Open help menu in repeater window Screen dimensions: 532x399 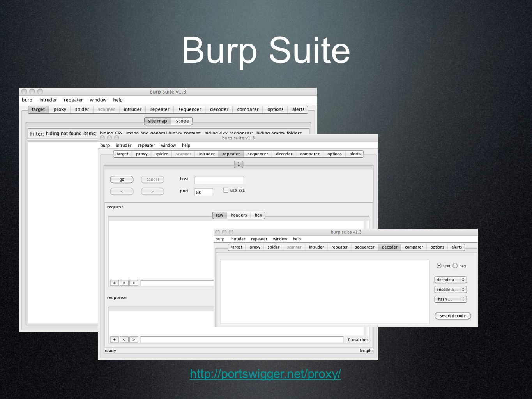[x=186, y=145]
